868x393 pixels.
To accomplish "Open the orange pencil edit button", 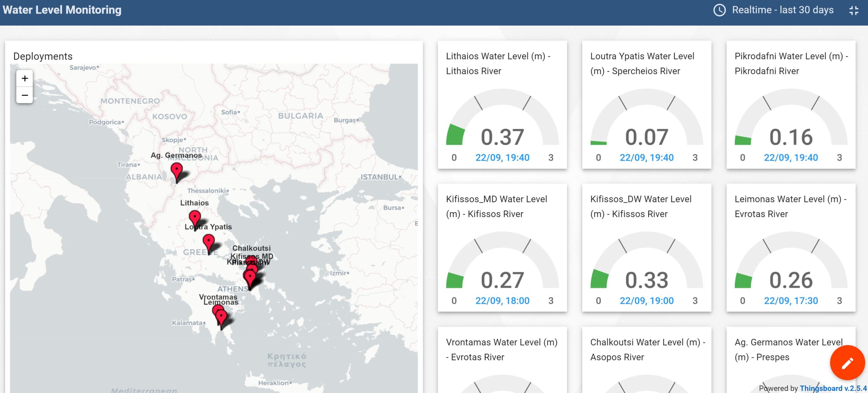I will [x=847, y=363].
